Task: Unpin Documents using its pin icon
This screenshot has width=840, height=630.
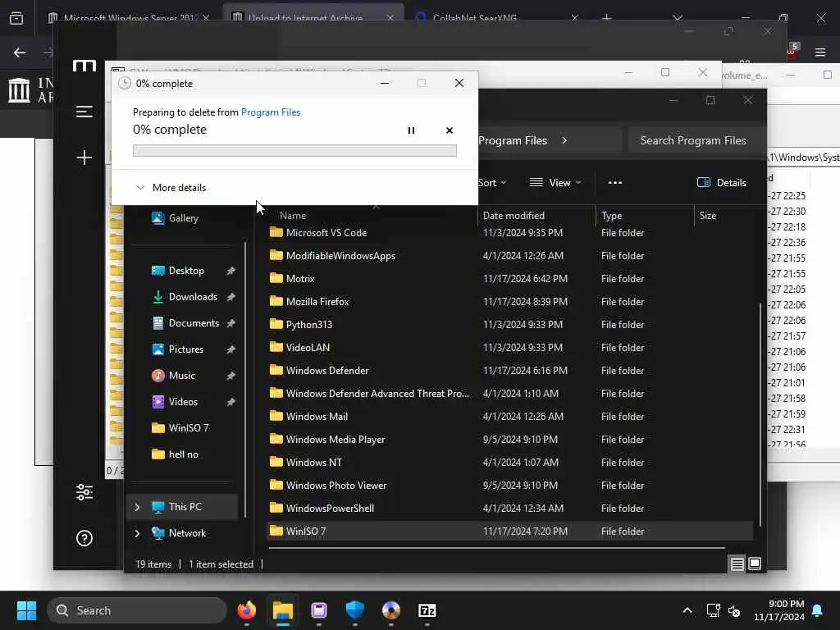Action: pos(231,323)
